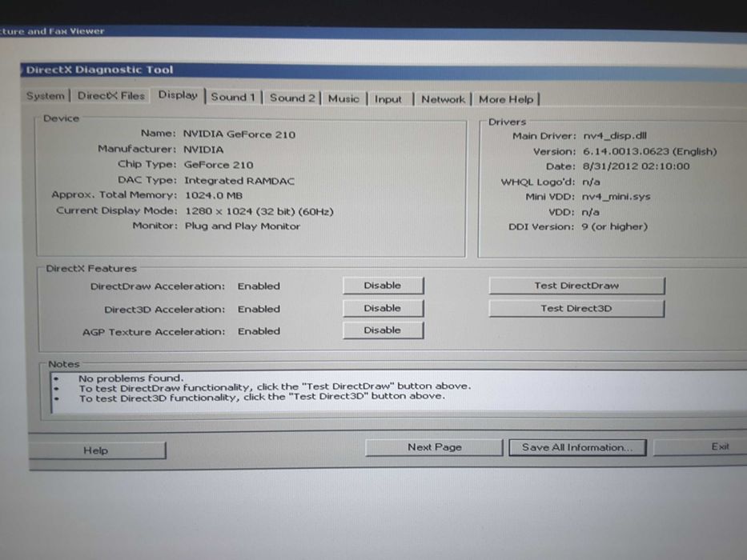747x560 pixels.
Task: Click the Help button
Action: (97, 450)
